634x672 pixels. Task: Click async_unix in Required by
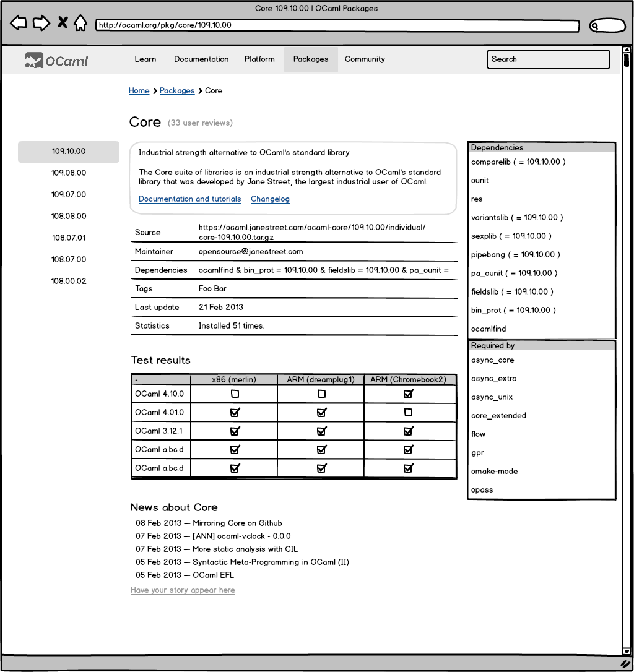[x=492, y=397]
